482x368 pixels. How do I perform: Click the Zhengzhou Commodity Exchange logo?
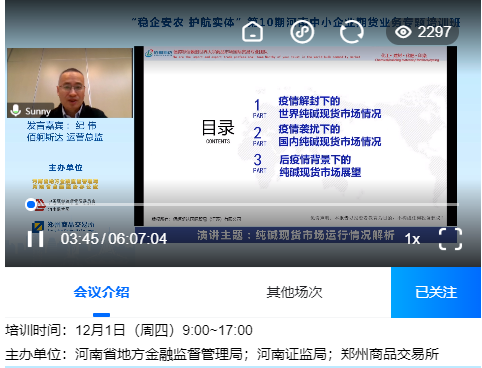(63, 226)
